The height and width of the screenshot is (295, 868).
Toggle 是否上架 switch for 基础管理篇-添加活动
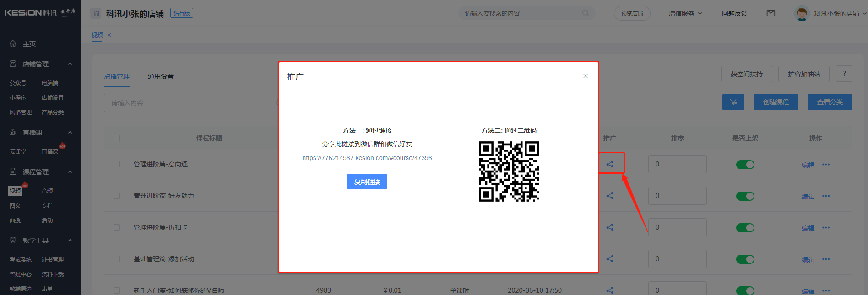[x=745, y=259]
